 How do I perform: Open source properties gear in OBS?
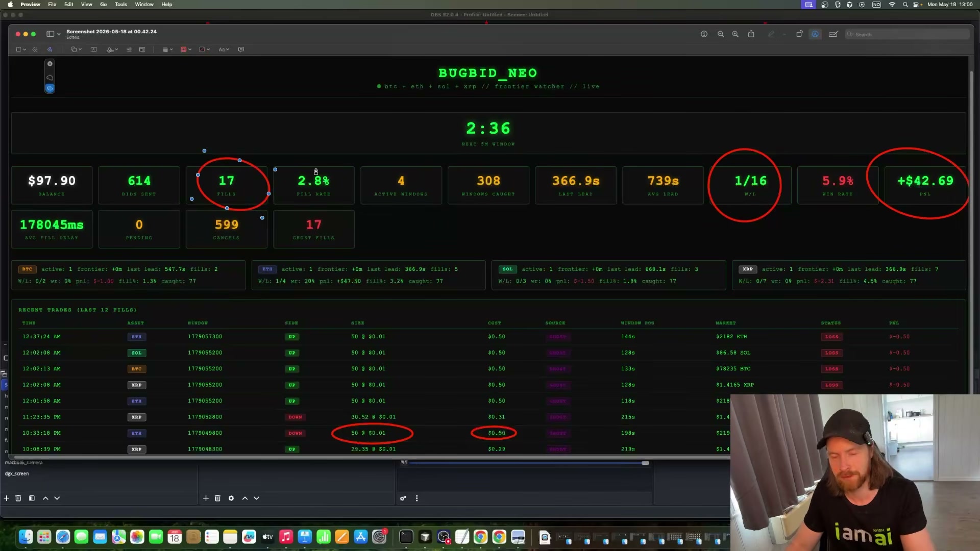tap(231, 498)
